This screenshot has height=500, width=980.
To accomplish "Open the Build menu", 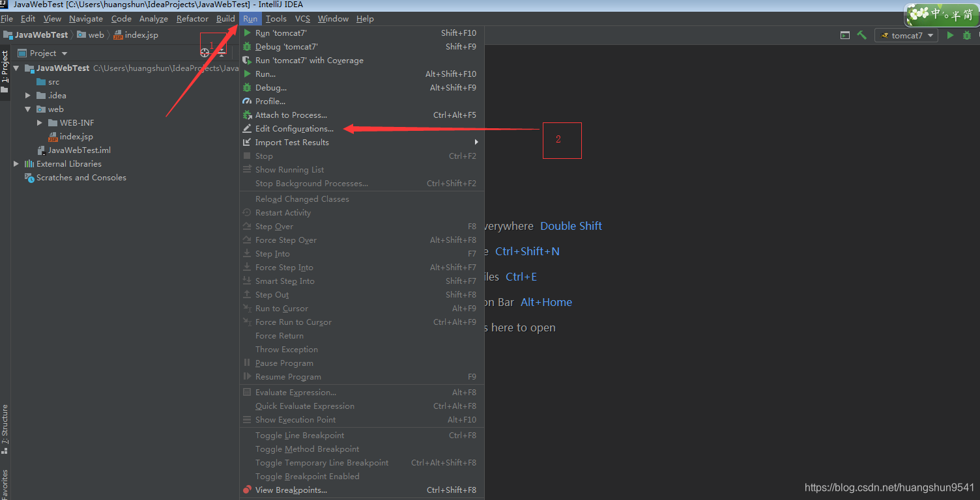I will (x=225, y=18).
